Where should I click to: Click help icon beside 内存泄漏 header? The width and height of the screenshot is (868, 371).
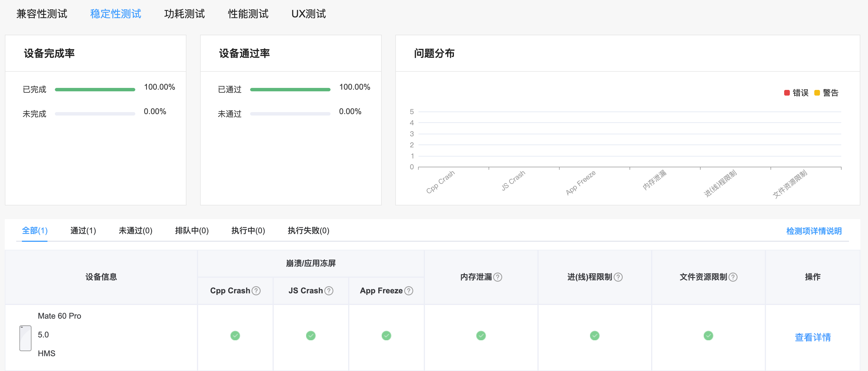tap(498, 277)
